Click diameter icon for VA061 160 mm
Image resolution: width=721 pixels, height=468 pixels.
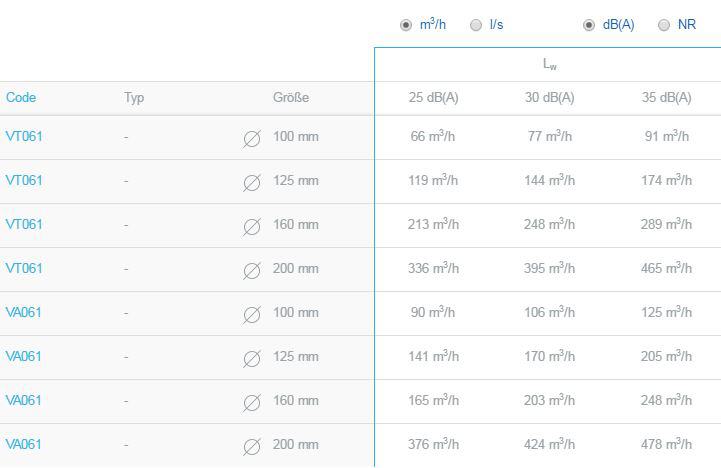[x=252, y=403]
